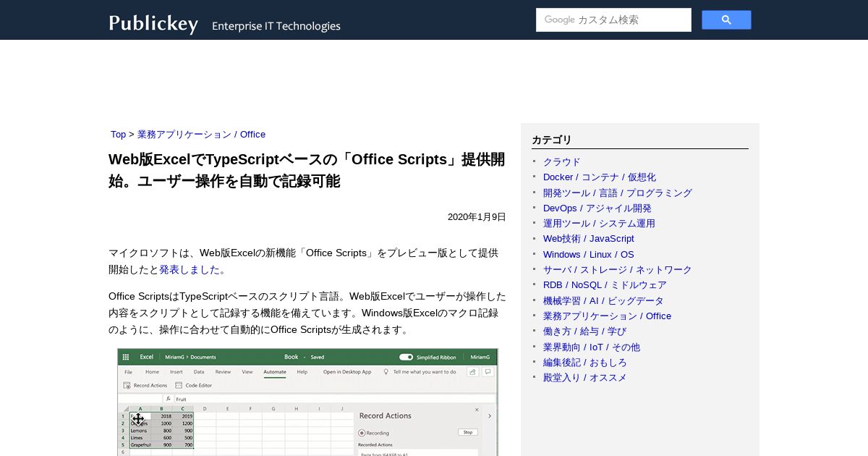Click Open in Desktop App
Image resolution: width=868 pixels, height=456 pixels.
347,372
